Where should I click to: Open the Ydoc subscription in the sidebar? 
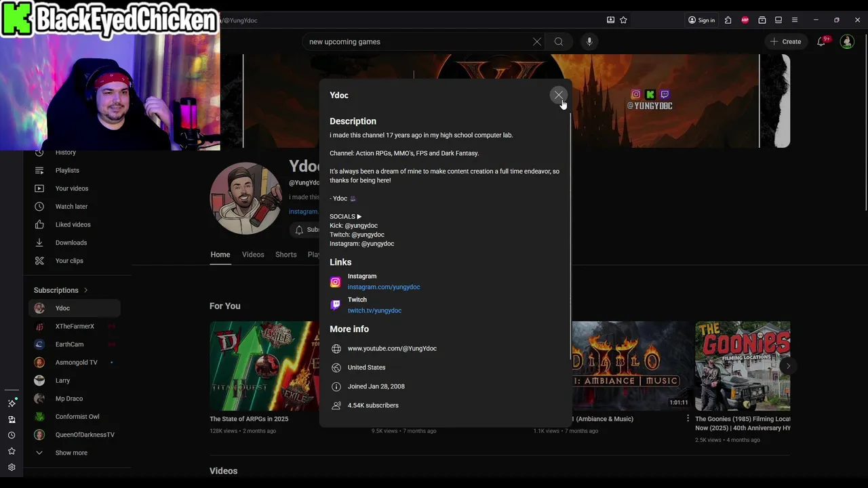click(75, 308)
